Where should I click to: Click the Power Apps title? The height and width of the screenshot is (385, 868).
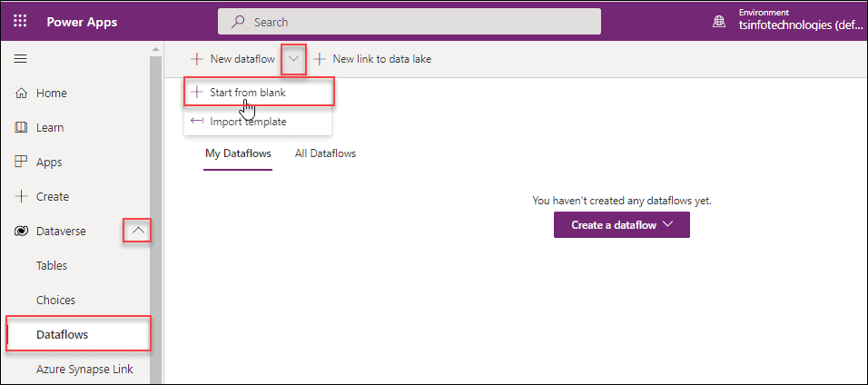(82, 22)
